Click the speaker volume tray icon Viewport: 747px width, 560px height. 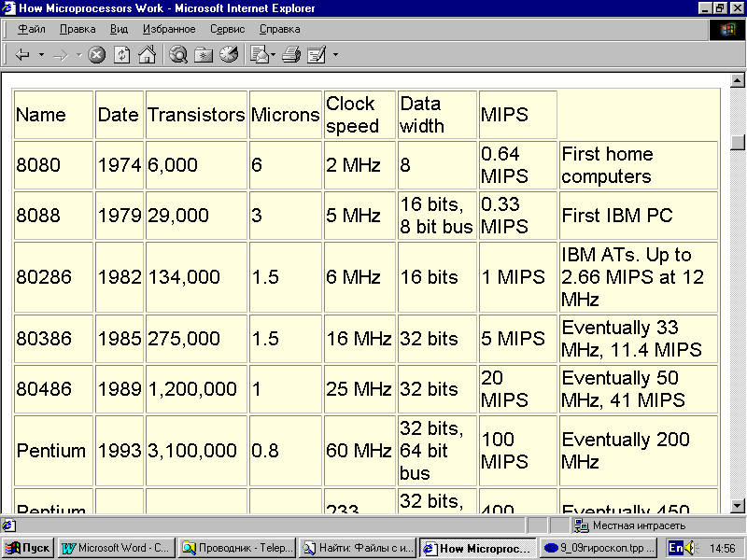(692, 548)
